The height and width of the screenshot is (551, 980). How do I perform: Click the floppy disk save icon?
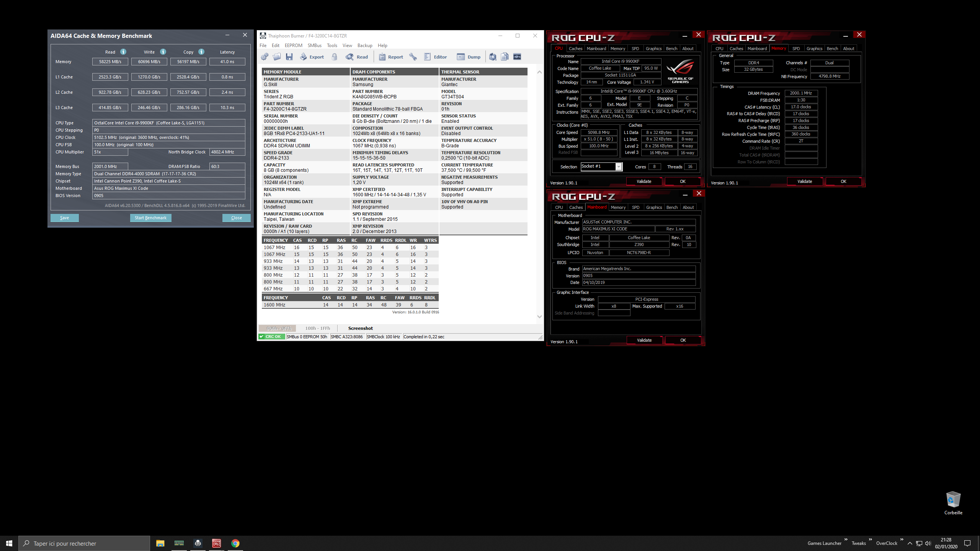[289, 57]
